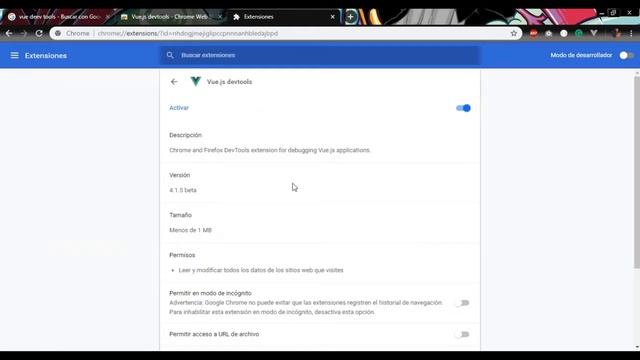Click the page vertical scrollbar

[x=637, y=171]
